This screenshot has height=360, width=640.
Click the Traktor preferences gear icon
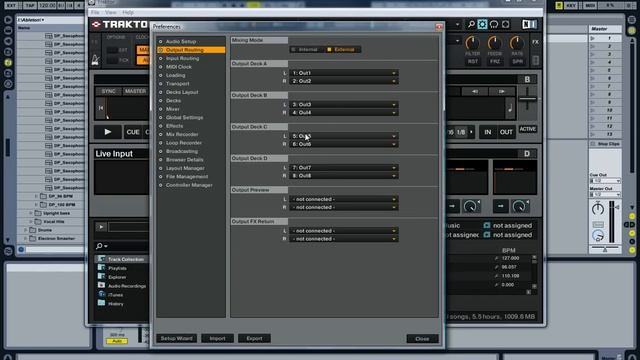pyautogui.click(x=482, y=24)
